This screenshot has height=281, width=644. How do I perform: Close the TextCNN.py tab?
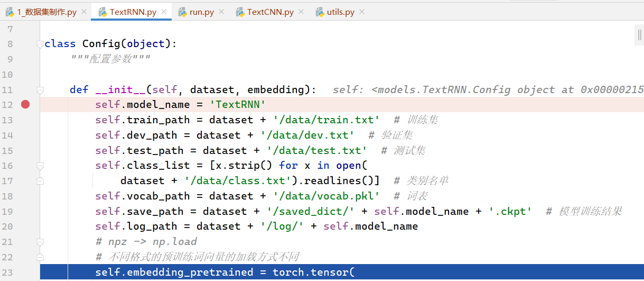[302, 12]
